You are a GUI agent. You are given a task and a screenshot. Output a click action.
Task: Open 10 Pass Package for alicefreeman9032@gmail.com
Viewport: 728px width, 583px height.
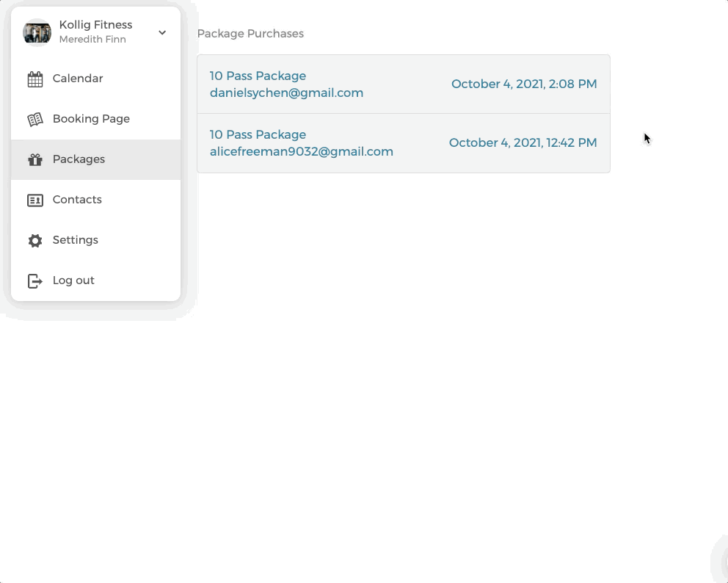click(x=404, y=143)
